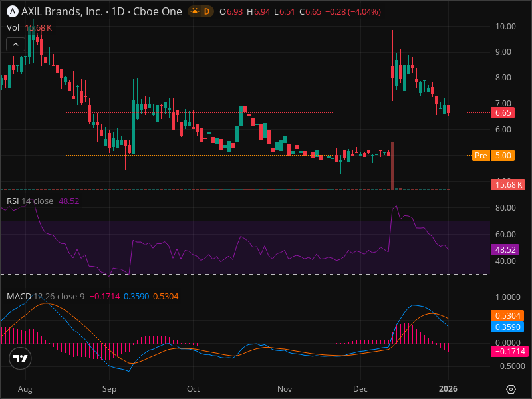Click the Pre 5.00 pre-market price label
This screenshot has height=399, width=532.
(x=493, y=156)
